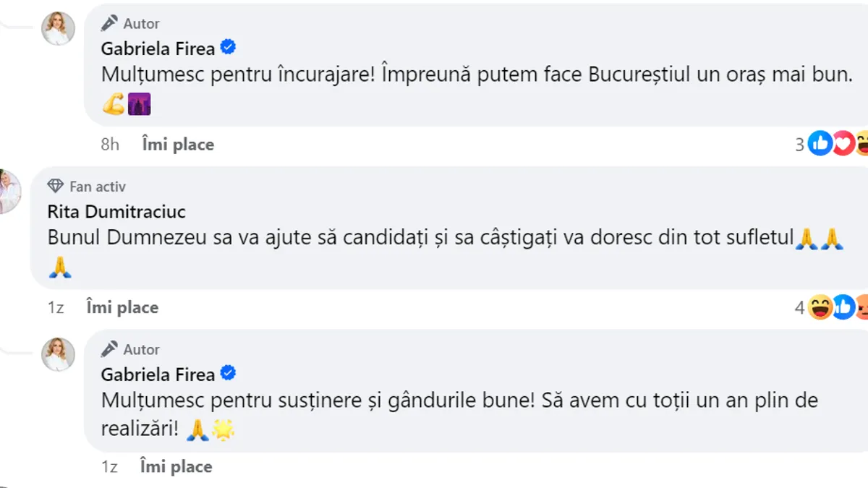Click the "8h" timestamp of the first reply
868x488 pixels.
[x=110, y=144]
